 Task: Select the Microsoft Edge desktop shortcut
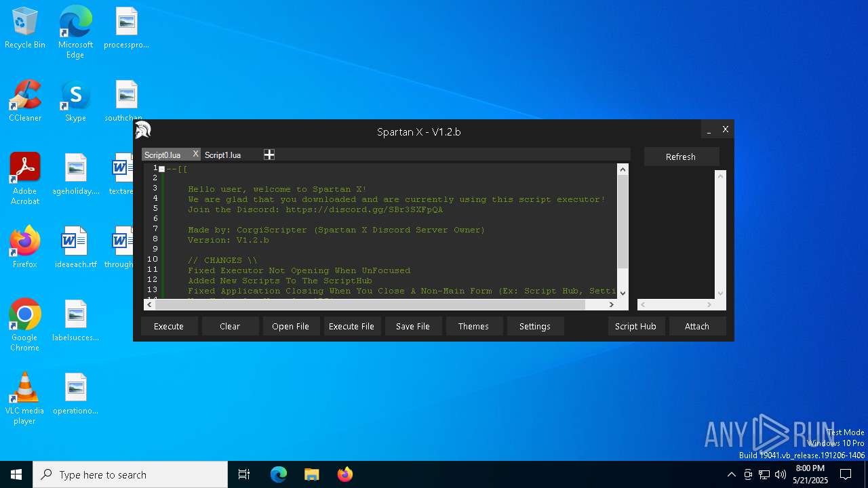click(75, 32)
